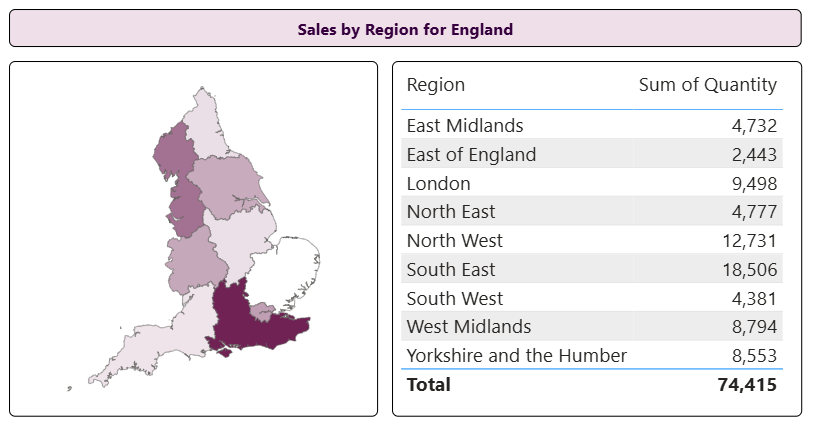Select the London shape on the map
The height and width of the screenshot is (427, 814).
pyautogui.click(x=262, y=312)
